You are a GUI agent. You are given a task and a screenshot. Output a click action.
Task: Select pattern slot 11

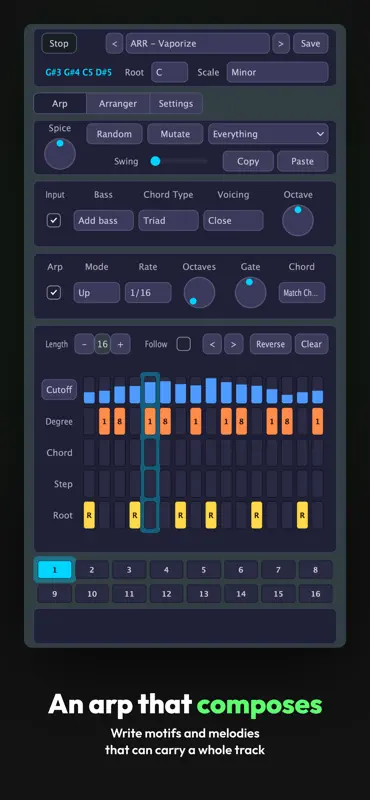pyautogui.click(x=129, y=594)
